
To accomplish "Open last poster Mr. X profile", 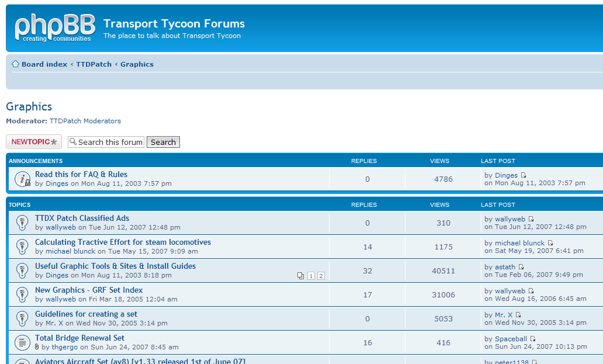I will (504, 315).
